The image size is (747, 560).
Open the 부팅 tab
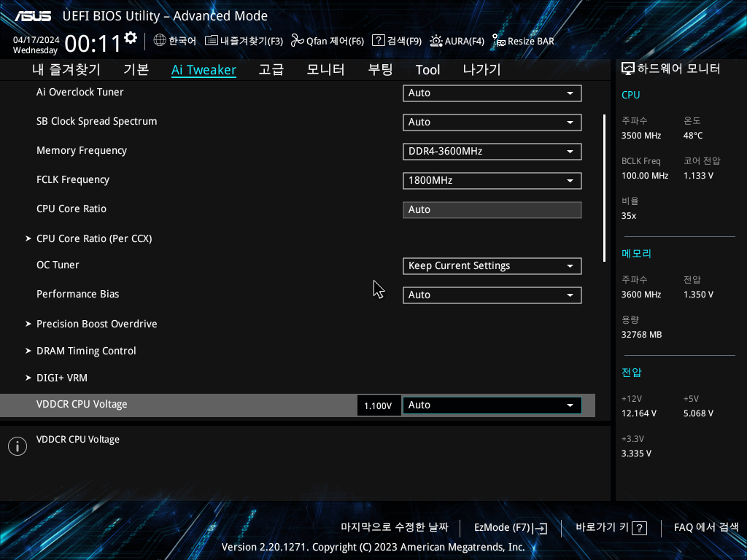(380, 69)
